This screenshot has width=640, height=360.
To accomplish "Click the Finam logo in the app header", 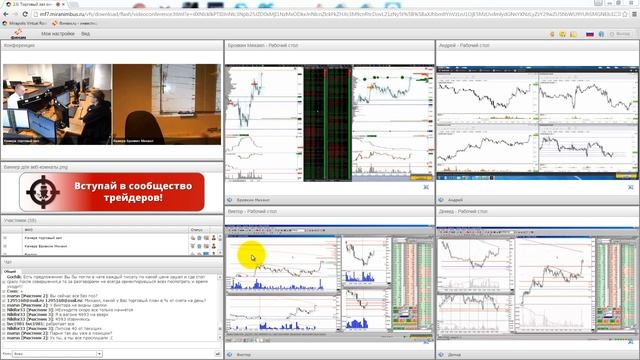I will point(18,34).
